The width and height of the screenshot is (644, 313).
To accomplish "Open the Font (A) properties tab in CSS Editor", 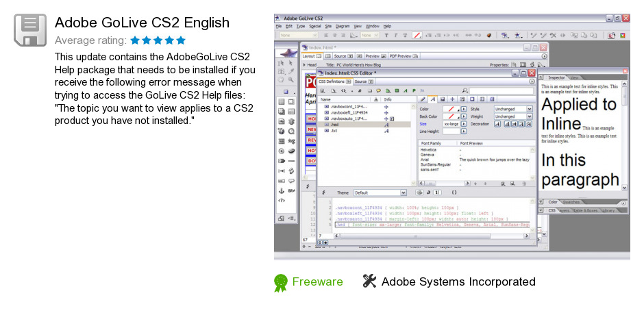I will (432, 99).
